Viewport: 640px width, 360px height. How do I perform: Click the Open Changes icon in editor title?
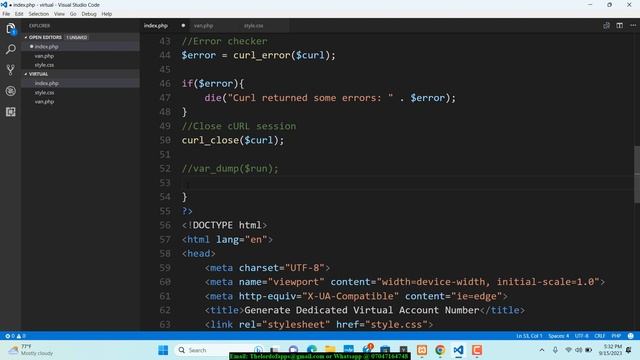click(607, 25)
